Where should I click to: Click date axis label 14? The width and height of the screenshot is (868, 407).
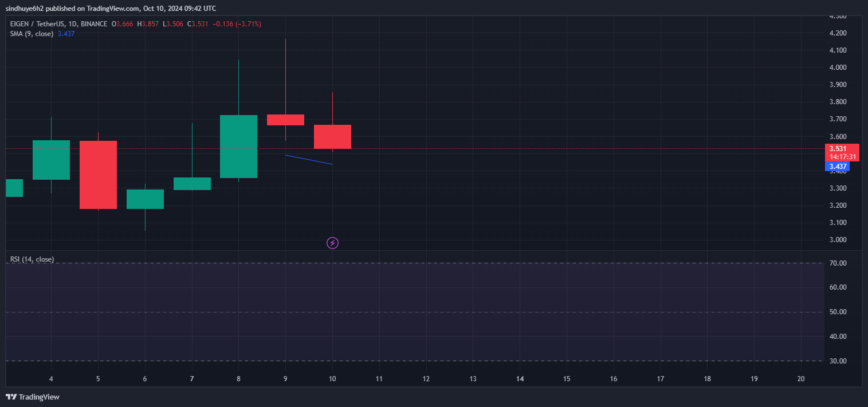(x=520, y=379)
